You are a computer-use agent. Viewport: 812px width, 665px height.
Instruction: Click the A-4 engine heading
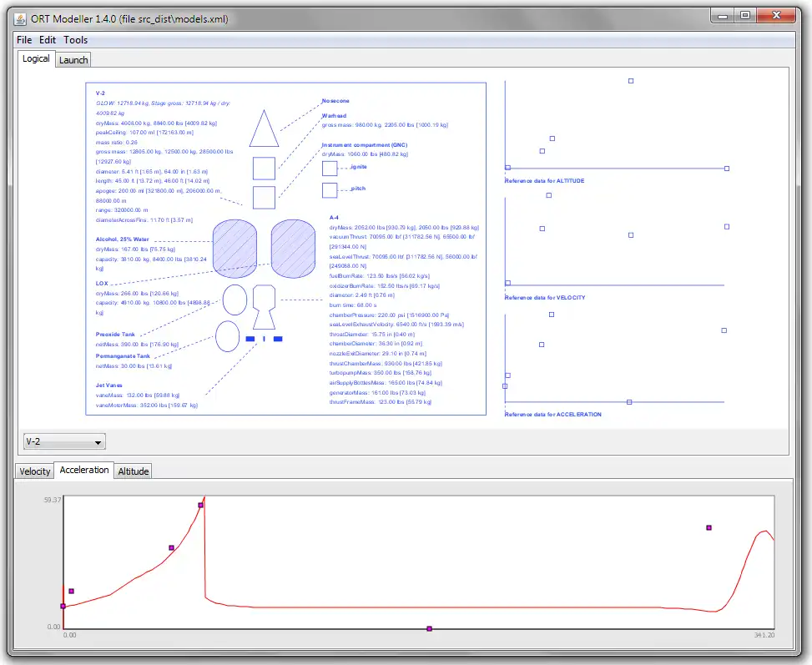334,218
